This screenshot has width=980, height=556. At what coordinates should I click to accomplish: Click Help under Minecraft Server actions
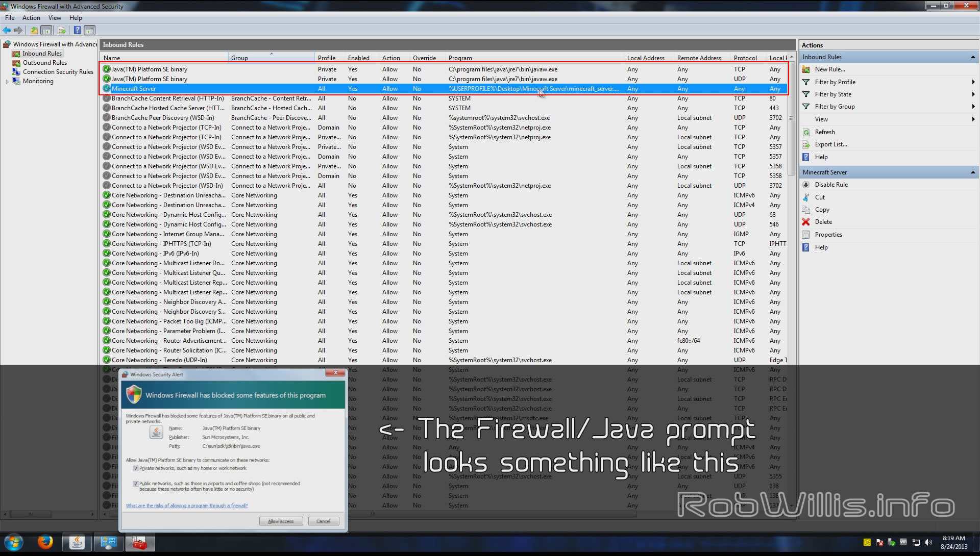[821, 247]
